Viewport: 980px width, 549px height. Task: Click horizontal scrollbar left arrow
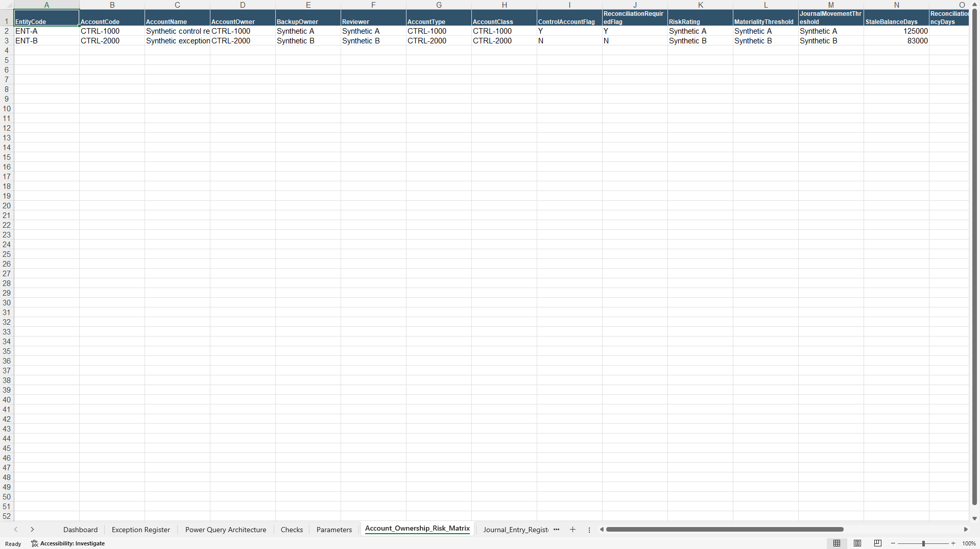(602, 530)
